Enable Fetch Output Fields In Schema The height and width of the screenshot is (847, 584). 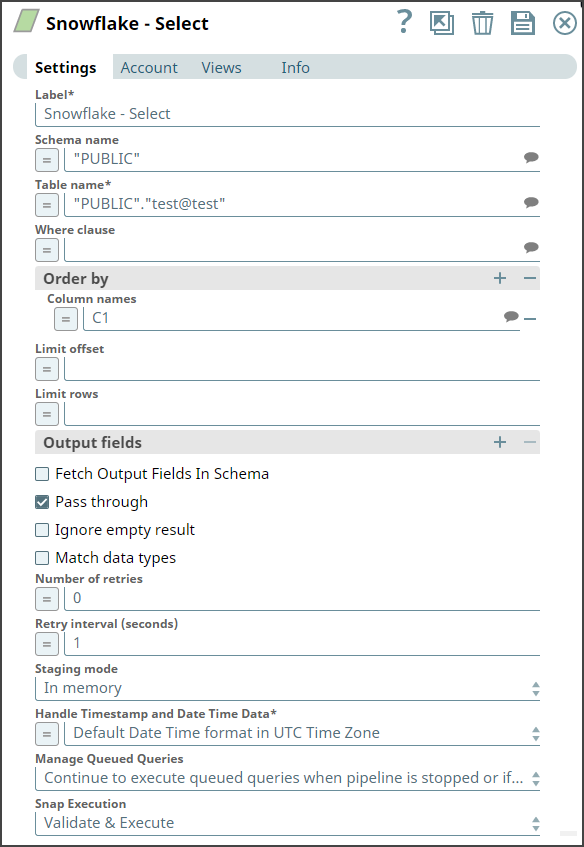point(43,473)
